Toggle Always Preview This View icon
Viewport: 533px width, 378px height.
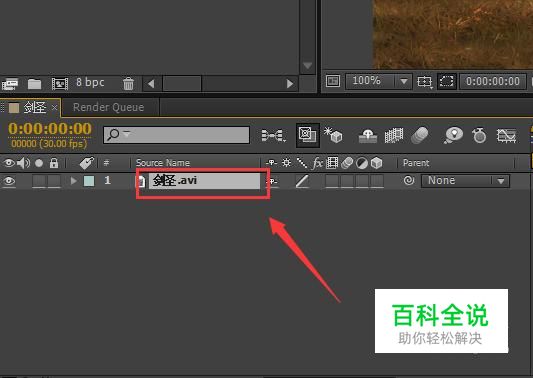(x=333, y=81)
